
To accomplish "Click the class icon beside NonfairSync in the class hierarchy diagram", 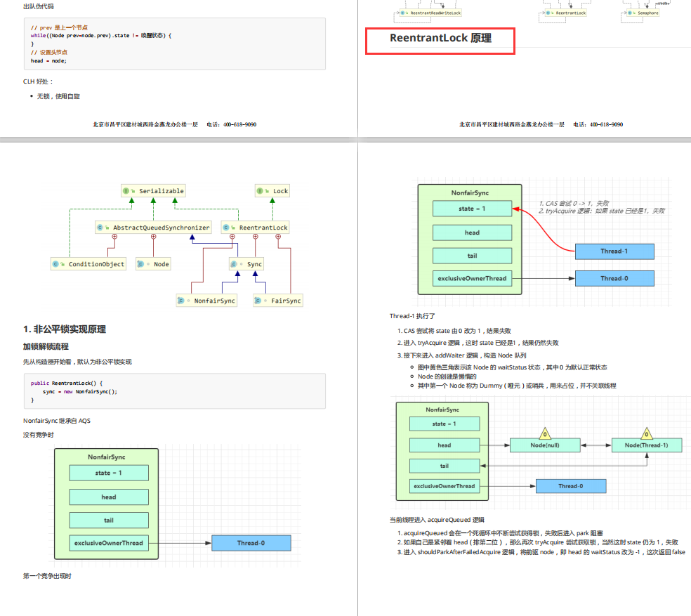I will (180, 301).
